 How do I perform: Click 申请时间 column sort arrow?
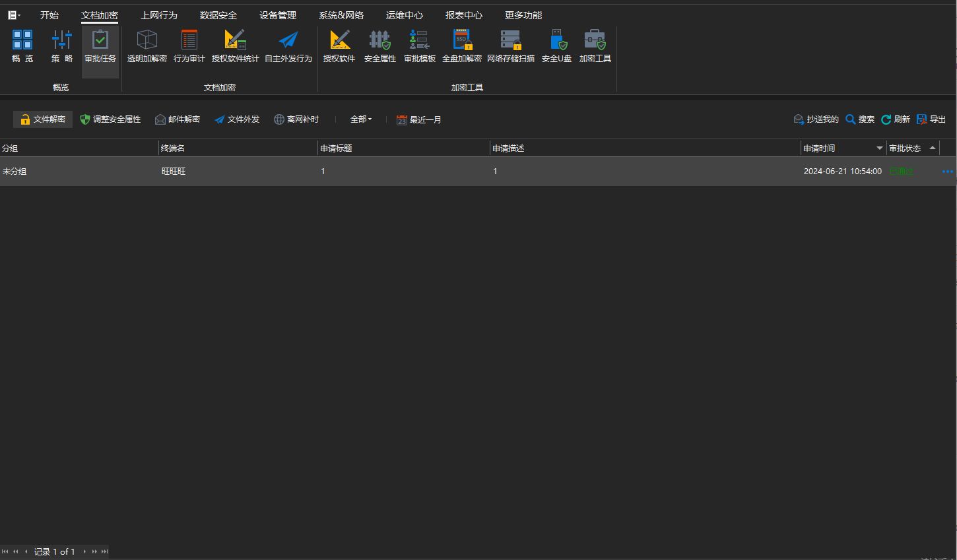point(879,148)
